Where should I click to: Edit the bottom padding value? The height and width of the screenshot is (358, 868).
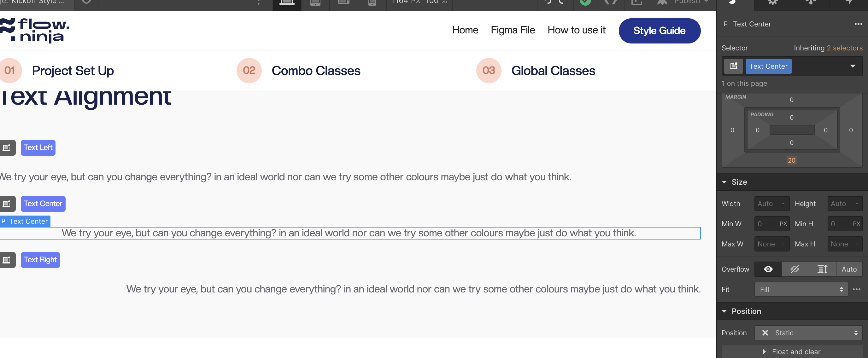coord(791,143)
